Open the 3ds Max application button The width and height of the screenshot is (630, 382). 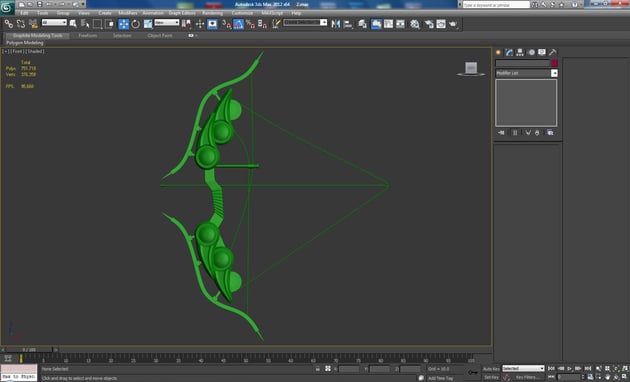[x=7, y=7]
